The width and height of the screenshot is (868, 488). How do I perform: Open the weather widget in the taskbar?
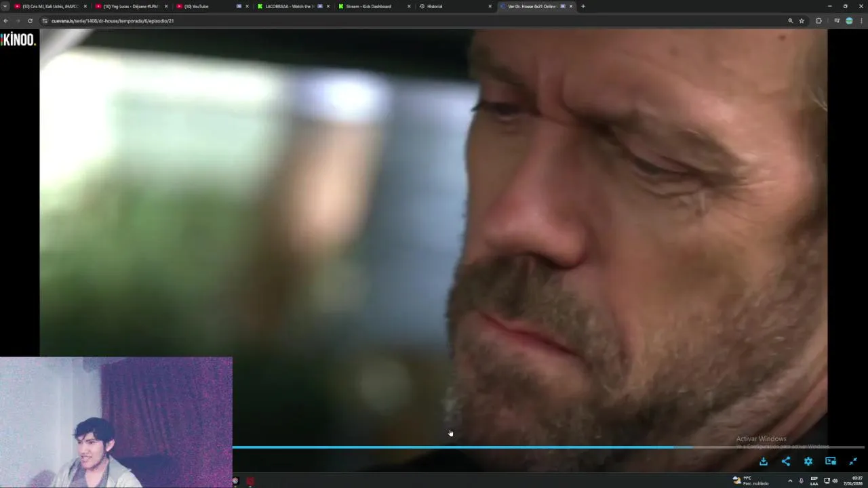751,481
